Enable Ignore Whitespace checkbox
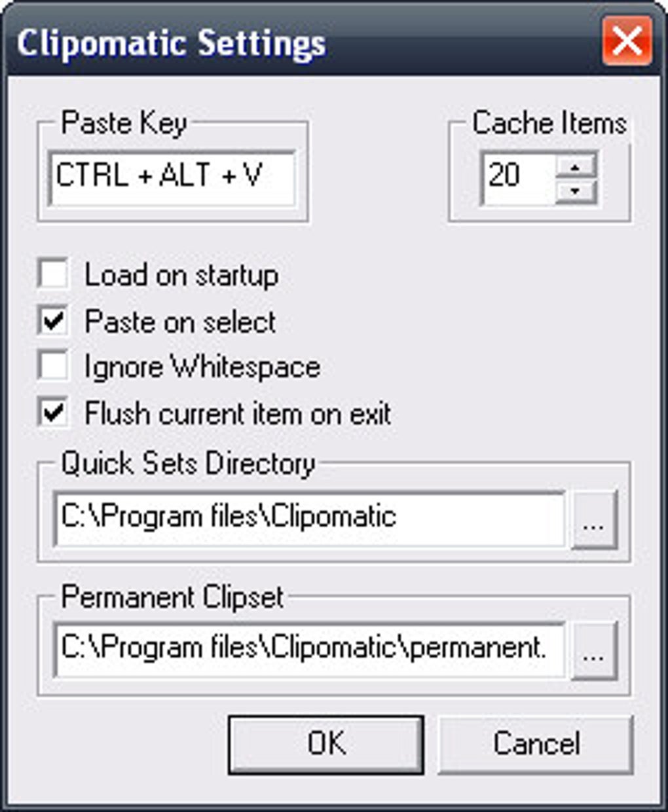The image size is (668, 812). tap(53, 366)
